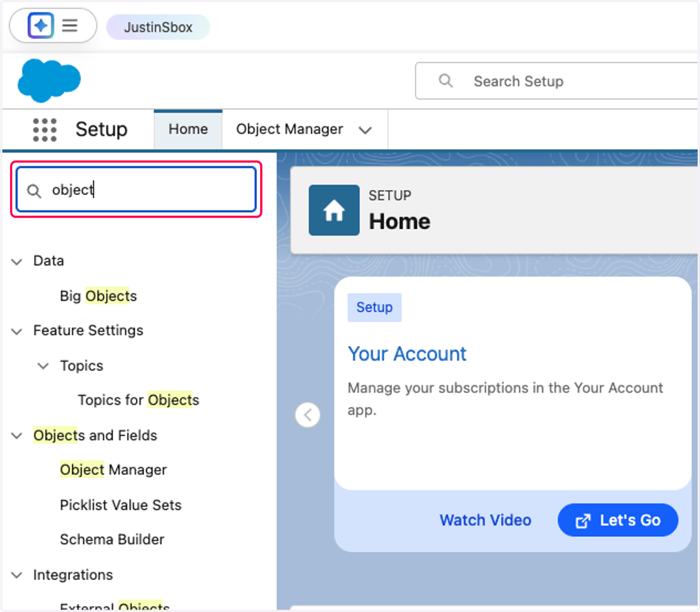Switch to the Home tab

pyautogui.click(x=188, y=129)
